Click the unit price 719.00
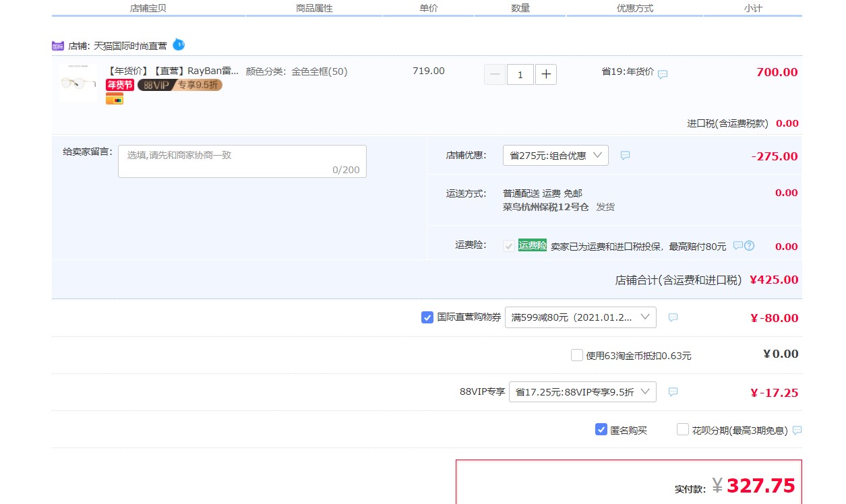This screenshot has height=504, width=846. pos(429,71)
